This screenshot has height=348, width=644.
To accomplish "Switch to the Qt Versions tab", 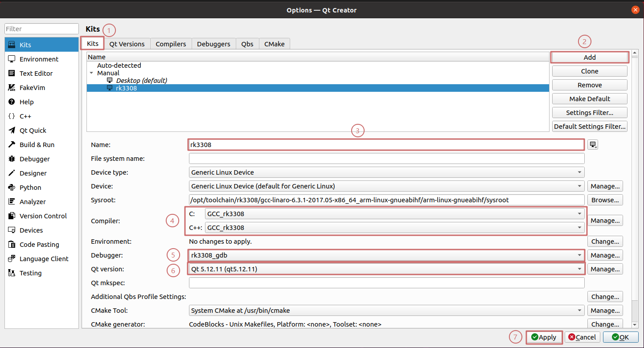I will coord(127,44).
